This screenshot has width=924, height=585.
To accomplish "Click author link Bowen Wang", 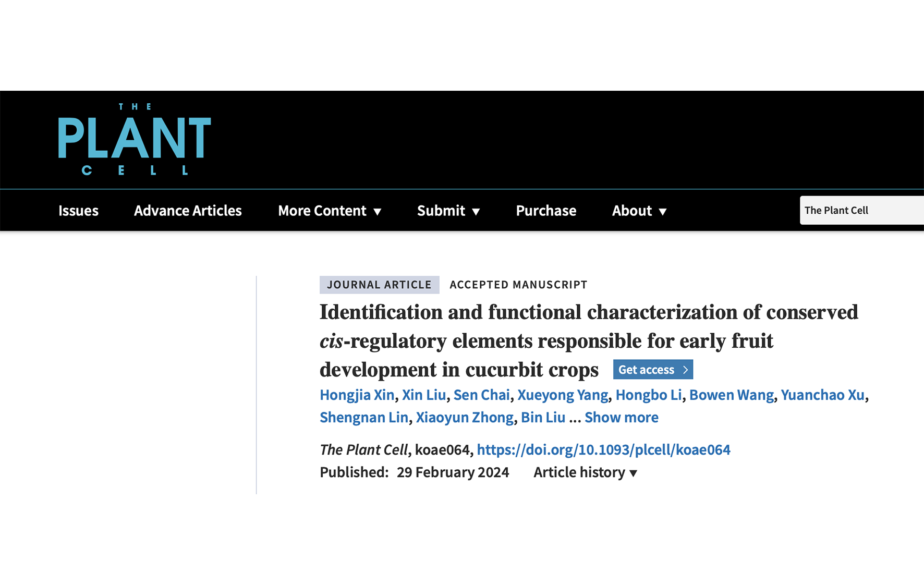I will click(732, 395).
